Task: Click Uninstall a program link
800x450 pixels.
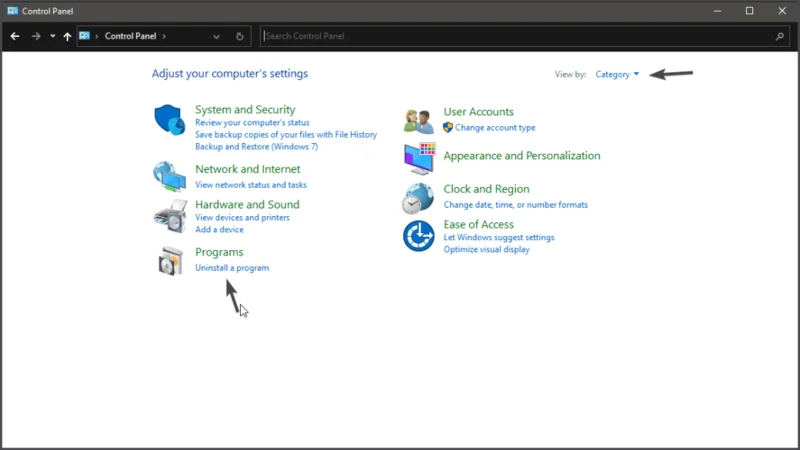Action: tap(232, 268)
